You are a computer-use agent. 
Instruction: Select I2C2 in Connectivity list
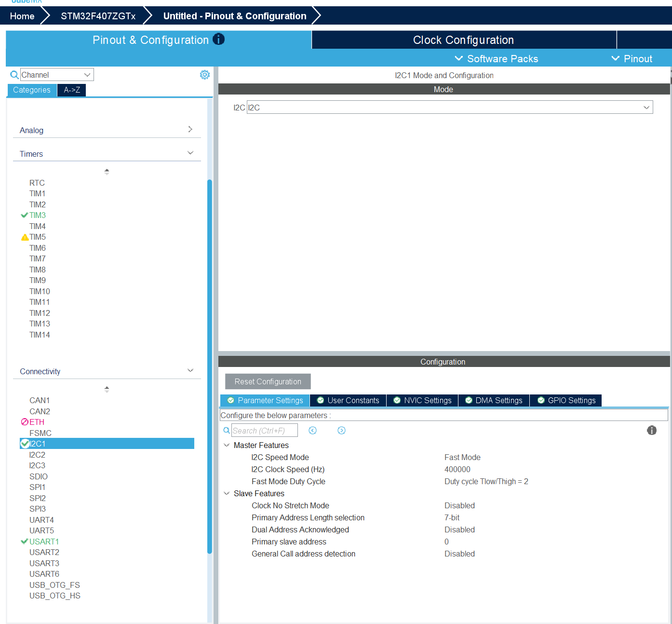(x=37, y=455)
